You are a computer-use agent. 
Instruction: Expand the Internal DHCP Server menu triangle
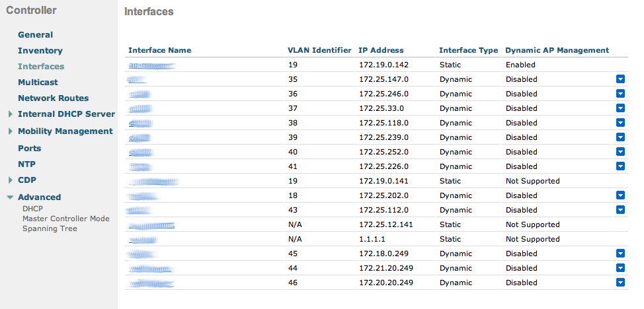(11, 114)
